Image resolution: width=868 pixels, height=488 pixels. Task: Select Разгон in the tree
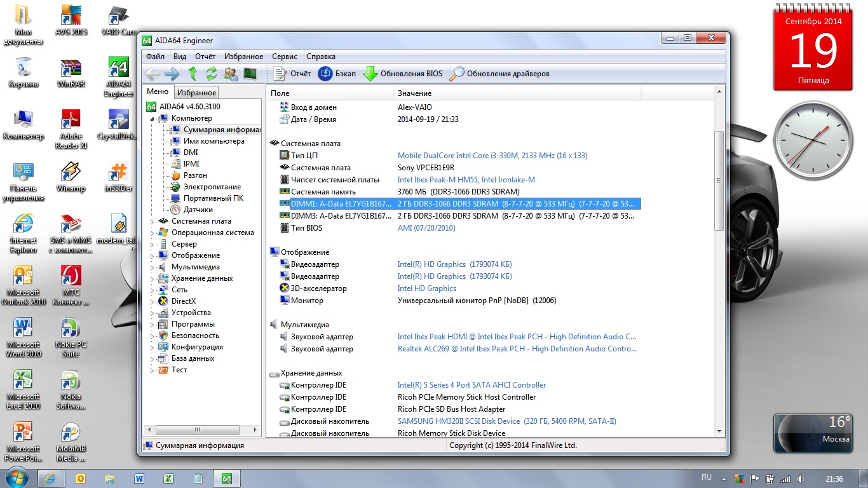(x=195, y=175)
